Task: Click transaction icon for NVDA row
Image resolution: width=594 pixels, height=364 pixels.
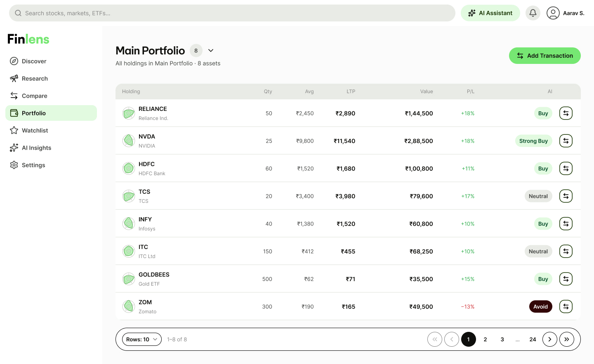Action: 566,141
